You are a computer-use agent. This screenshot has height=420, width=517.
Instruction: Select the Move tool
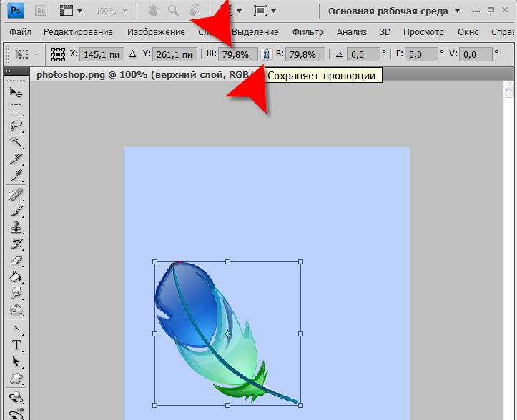(x=16, y=93)
